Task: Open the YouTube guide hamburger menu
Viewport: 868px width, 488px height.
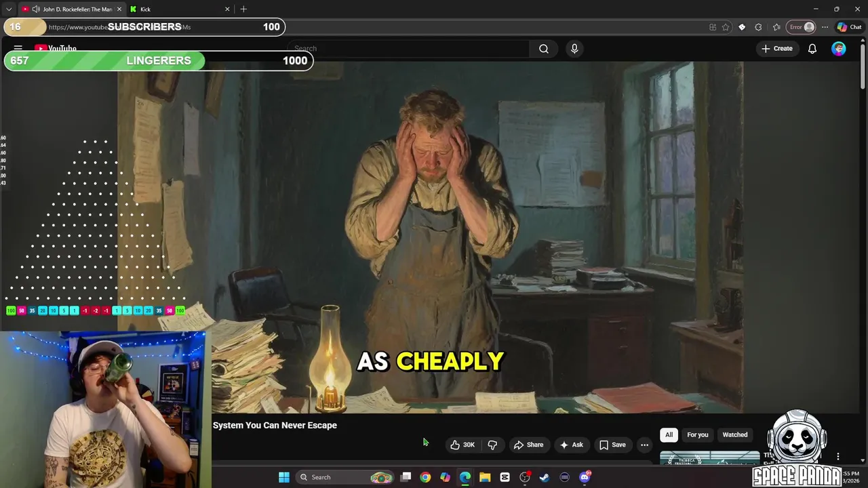Action: pyautogui.click(x=18, y=48)
